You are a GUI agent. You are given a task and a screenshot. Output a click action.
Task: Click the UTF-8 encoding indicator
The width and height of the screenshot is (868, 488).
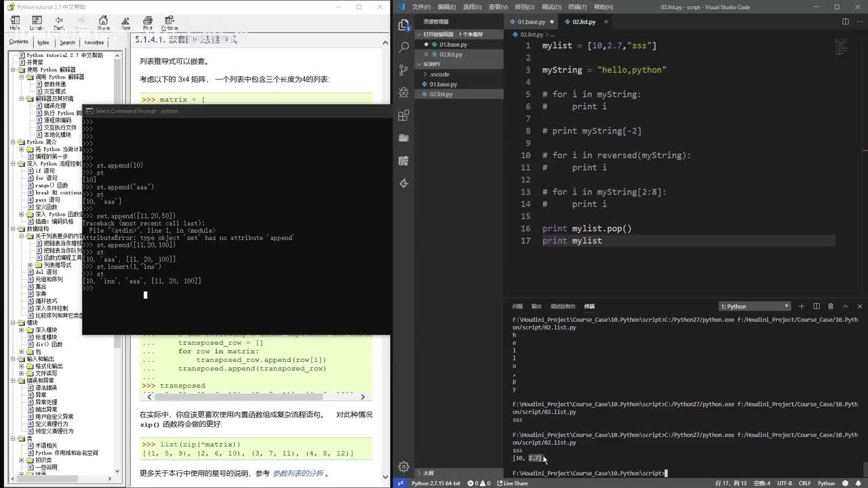[784, 483]
